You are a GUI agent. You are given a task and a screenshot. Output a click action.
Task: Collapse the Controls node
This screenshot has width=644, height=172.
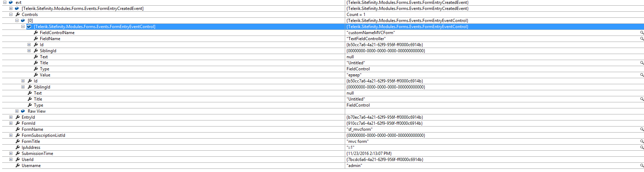pyautogui.click(x=11, y=15)
